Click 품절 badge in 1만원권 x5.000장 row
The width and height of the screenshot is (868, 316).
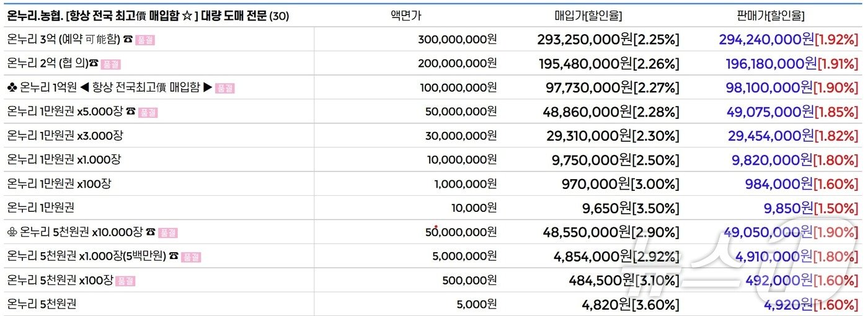click(x=148, y=113)
